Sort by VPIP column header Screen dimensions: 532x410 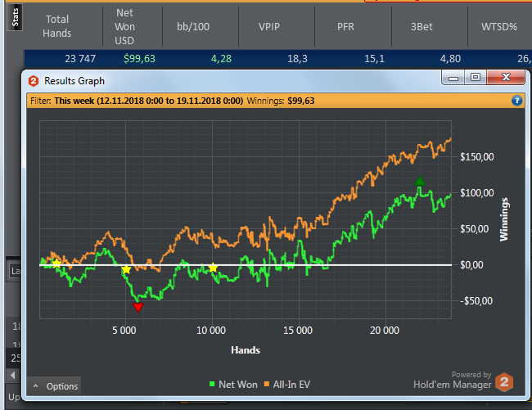click(269, 26)
